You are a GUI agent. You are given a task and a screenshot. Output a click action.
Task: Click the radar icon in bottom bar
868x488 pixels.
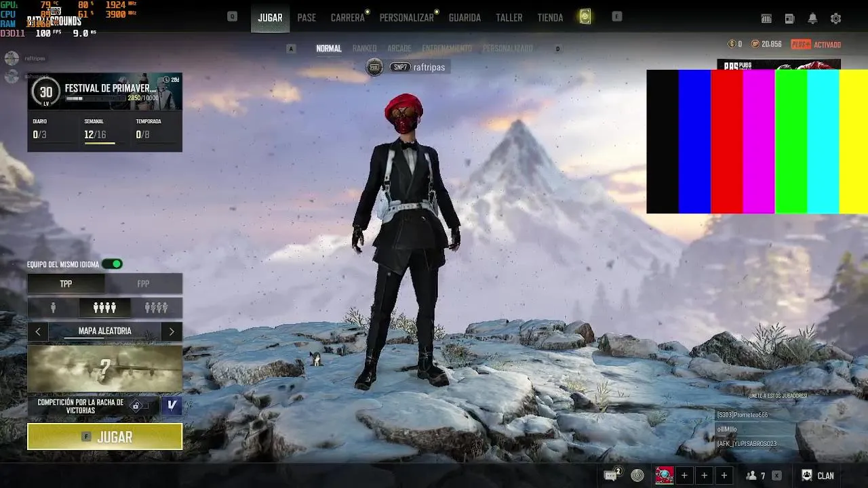click(637, 475)
